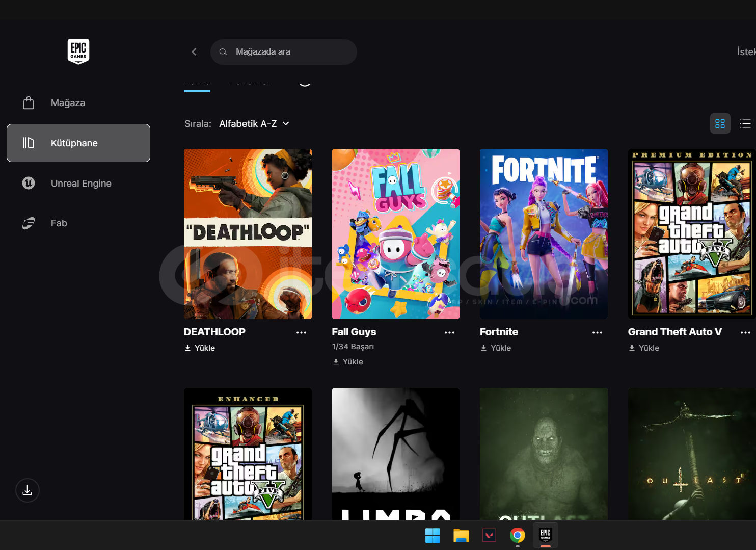Go to the Fab marketplace

[78, 223]
